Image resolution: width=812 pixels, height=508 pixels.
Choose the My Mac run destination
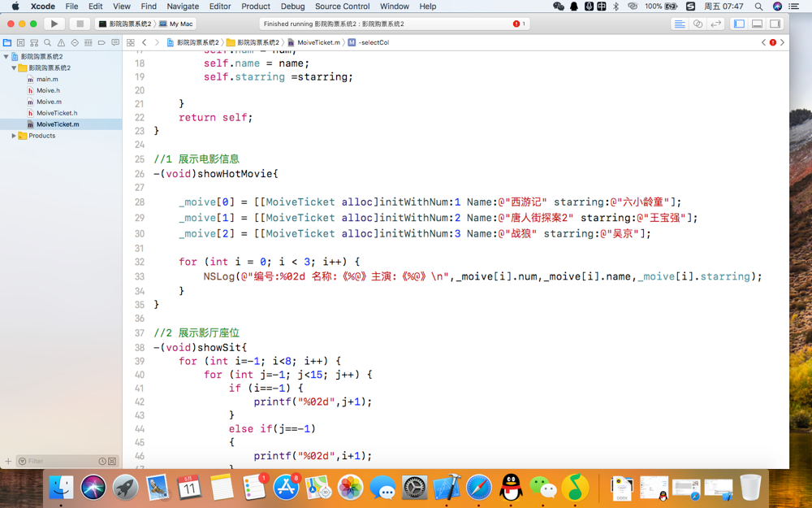pos(176,24)
